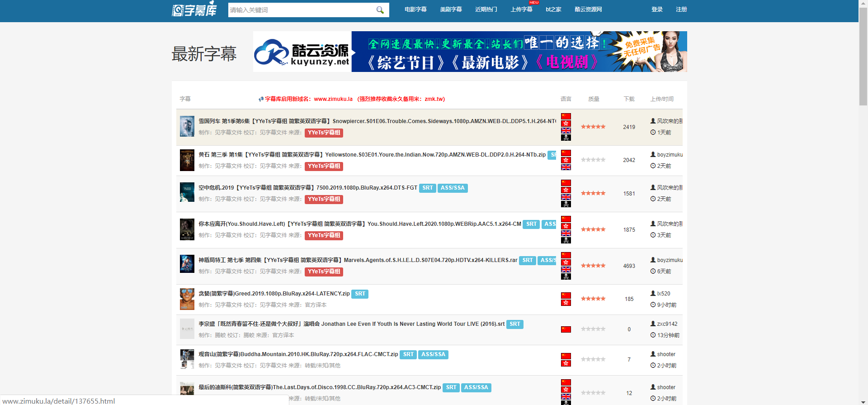The width and height of the screenshot is (868, 405).
Task: Go to the 近期热门 section
Action: point(486,10)
